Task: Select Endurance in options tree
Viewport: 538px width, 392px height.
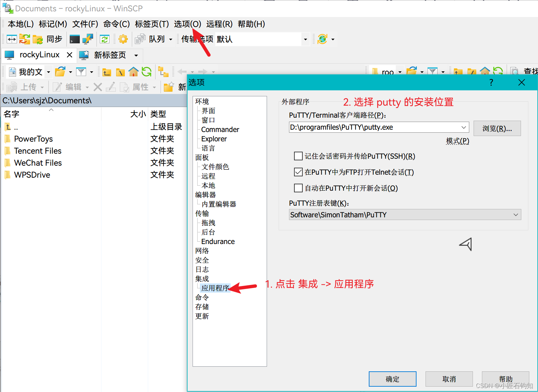Action: click(x=218, y=241)
